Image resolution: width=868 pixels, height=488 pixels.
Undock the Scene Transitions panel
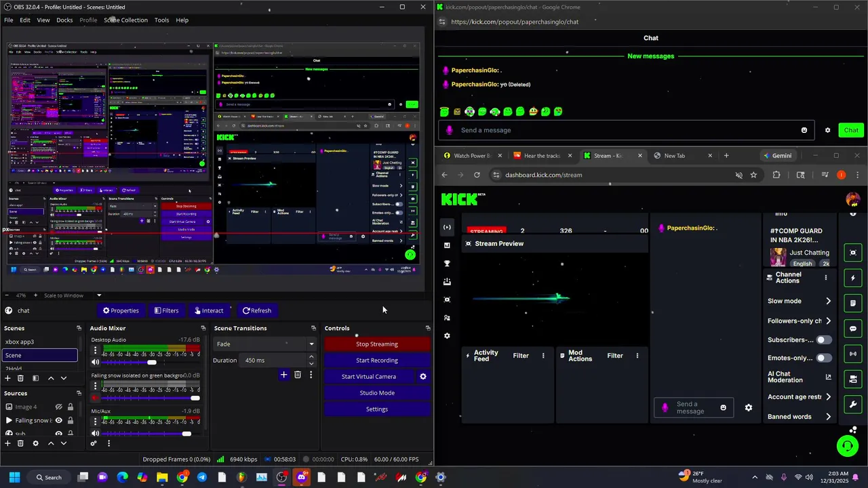point(313,328)
